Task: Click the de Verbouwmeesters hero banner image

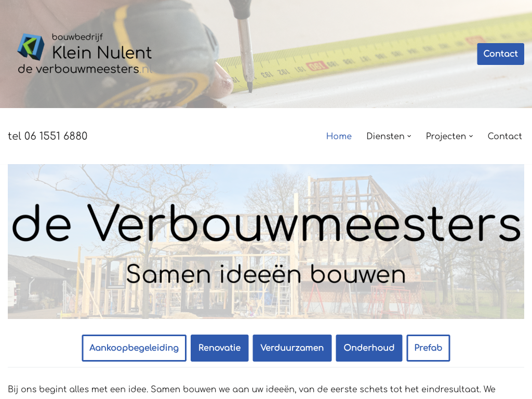Action: point(266,242)
